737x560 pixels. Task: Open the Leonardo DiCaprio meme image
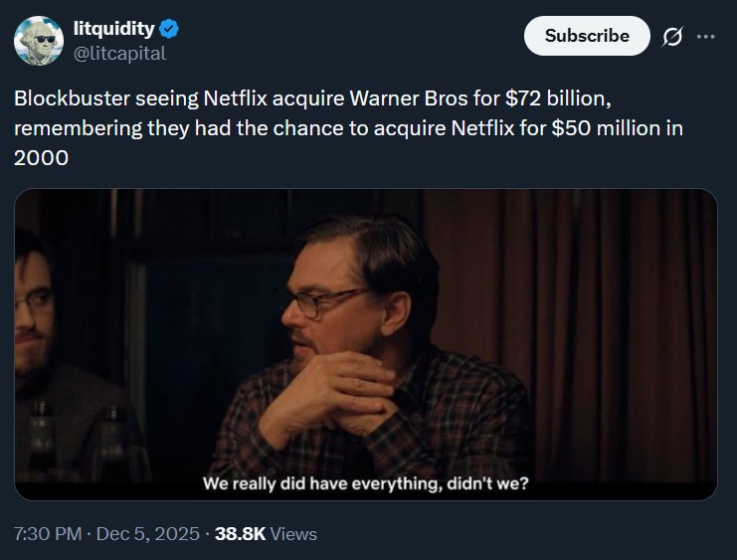(x=365, y=344)
